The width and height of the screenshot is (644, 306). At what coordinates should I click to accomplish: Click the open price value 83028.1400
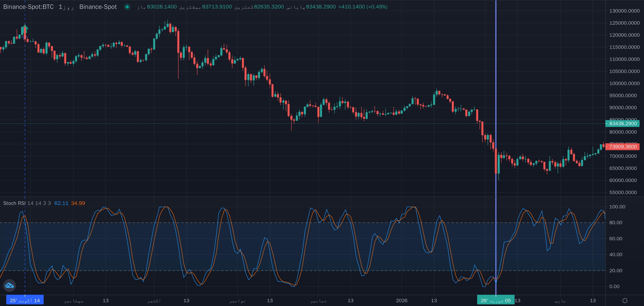point(162,7)
